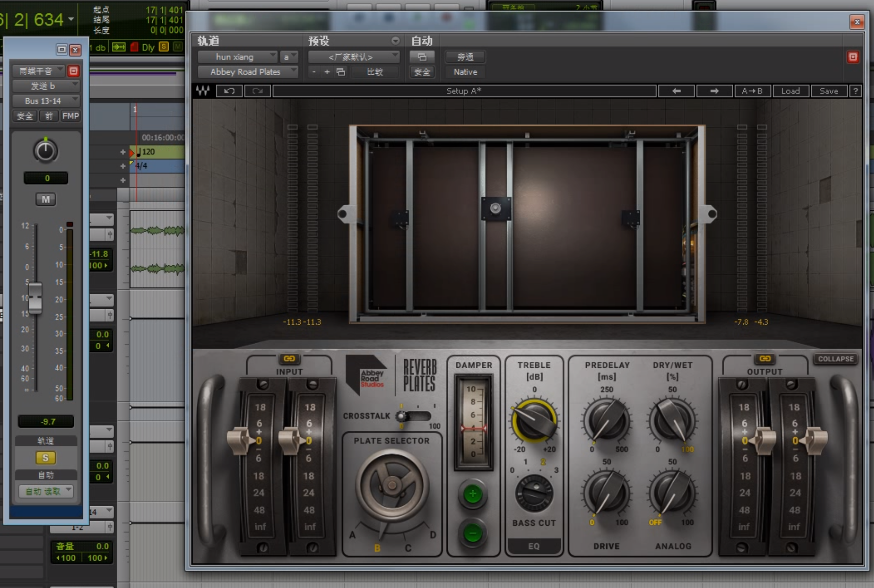The height and width of the screenshot is (588, 874).
Task: Open the hun xiang track selector dropdown
Action: (x=237, y=57)
